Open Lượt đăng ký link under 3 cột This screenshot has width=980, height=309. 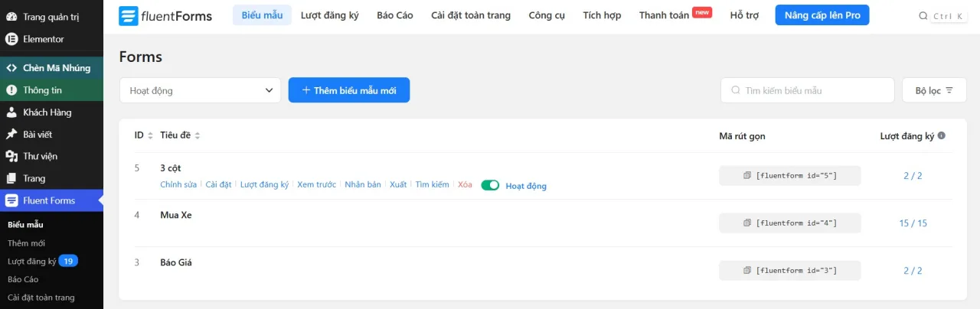click(264, 185)
